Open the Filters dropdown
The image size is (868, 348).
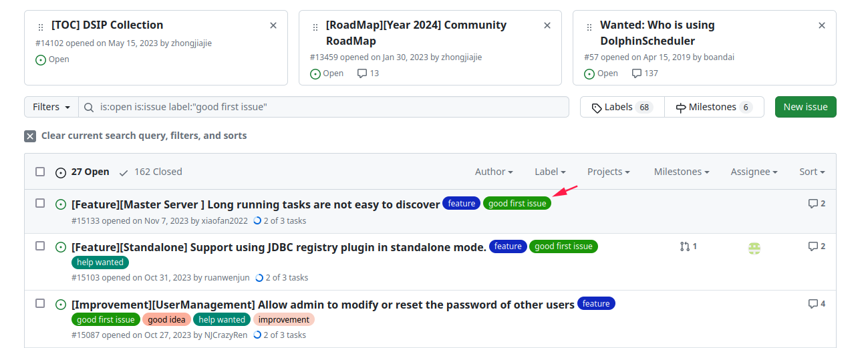tap(51, 107)
